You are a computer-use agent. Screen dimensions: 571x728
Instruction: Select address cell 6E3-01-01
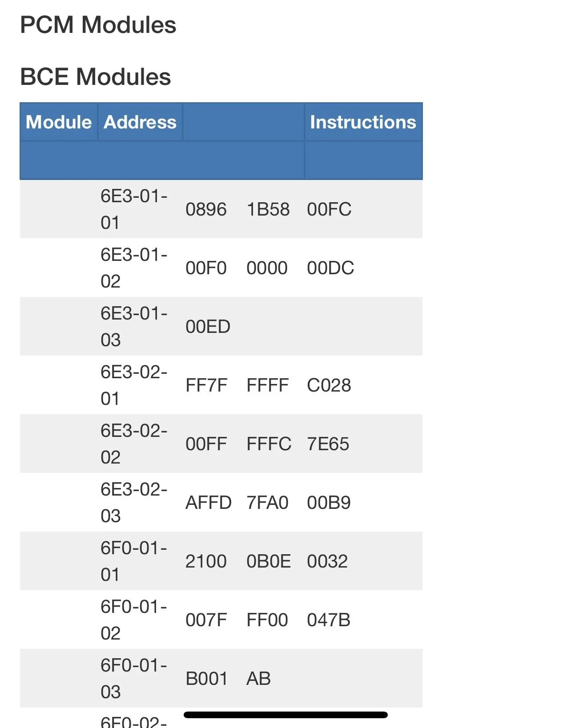[x=134, y=209]
